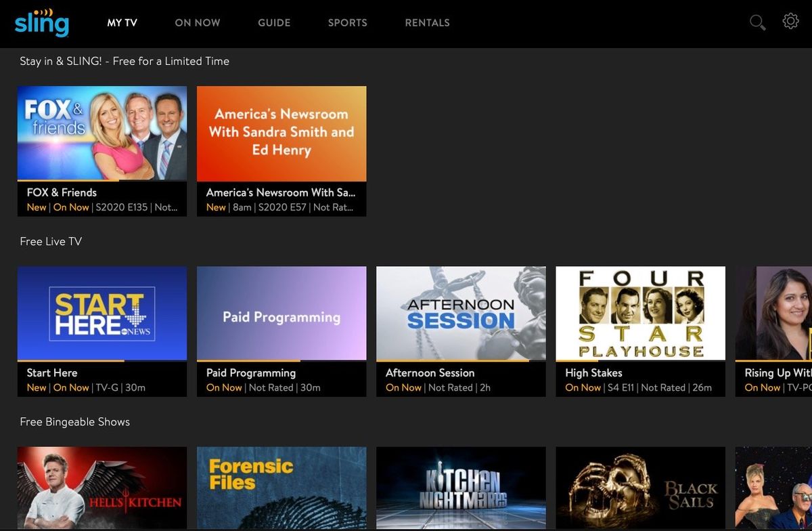Open the Paid Programming tile
Screen dimensions: 812x531
(281, 313)
